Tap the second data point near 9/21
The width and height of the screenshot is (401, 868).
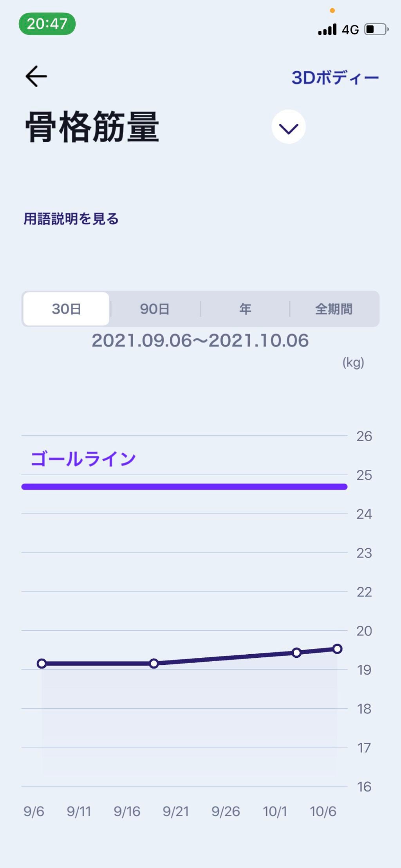154,663
